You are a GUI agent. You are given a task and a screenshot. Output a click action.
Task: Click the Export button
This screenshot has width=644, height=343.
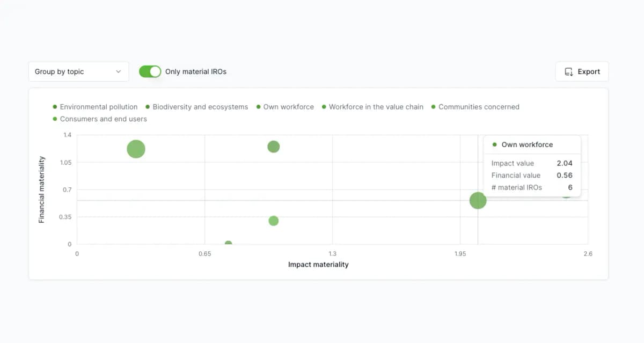pyautogui.click(x=582, y=71)
